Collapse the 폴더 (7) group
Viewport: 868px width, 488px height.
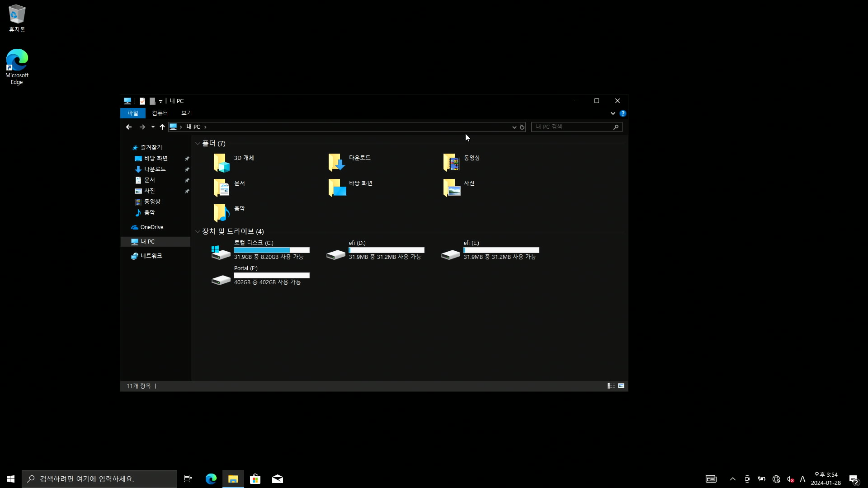point(198,144)
